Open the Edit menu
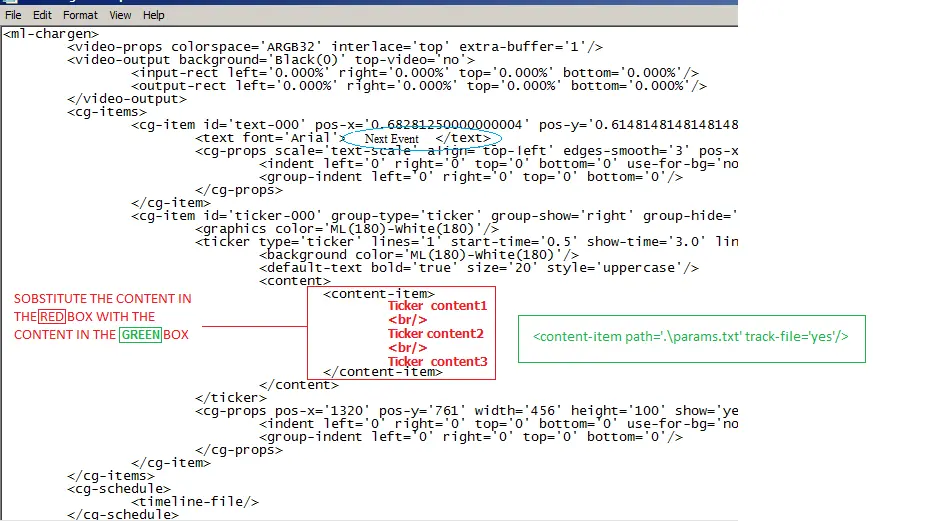 pyautogui.click(x=42, y=15)
